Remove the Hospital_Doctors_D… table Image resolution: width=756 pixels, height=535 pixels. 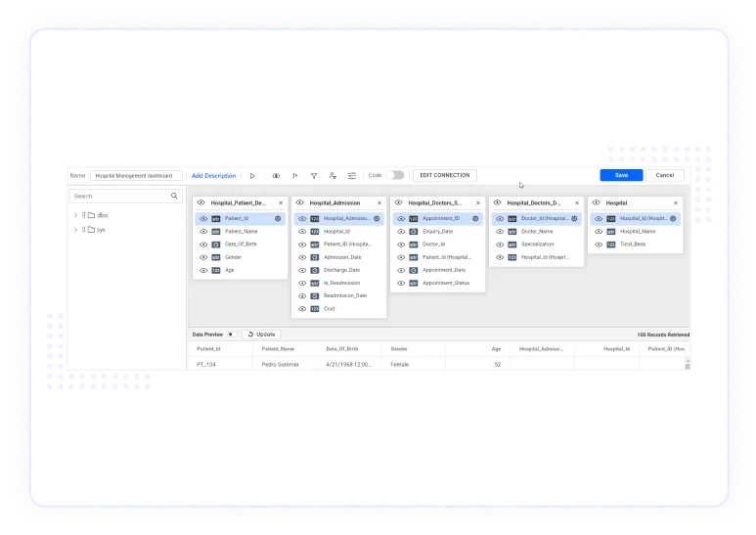click(x=577, y=202)
